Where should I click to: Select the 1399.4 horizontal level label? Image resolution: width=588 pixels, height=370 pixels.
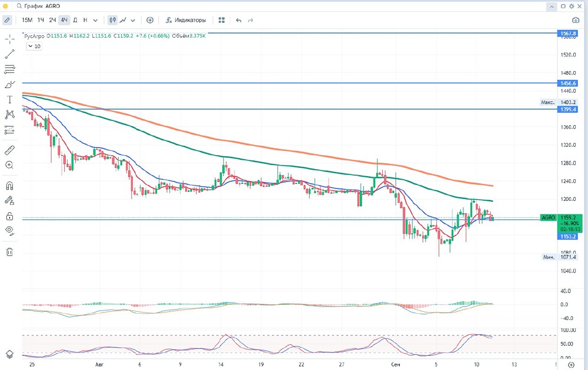tap(568, 109)
